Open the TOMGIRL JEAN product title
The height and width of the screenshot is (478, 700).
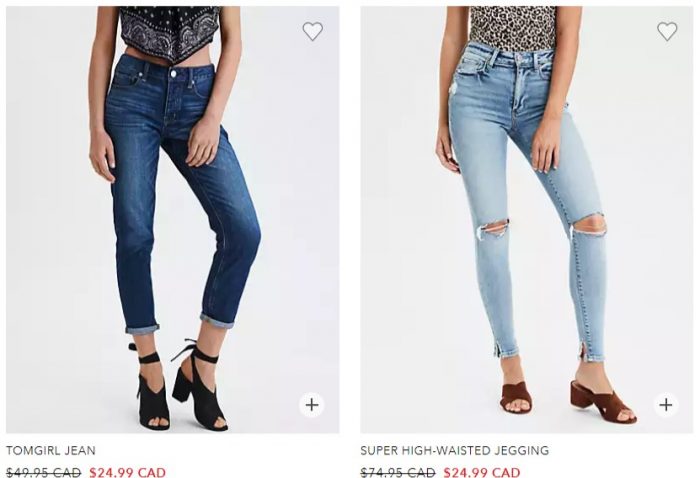(x=51, y=450)
